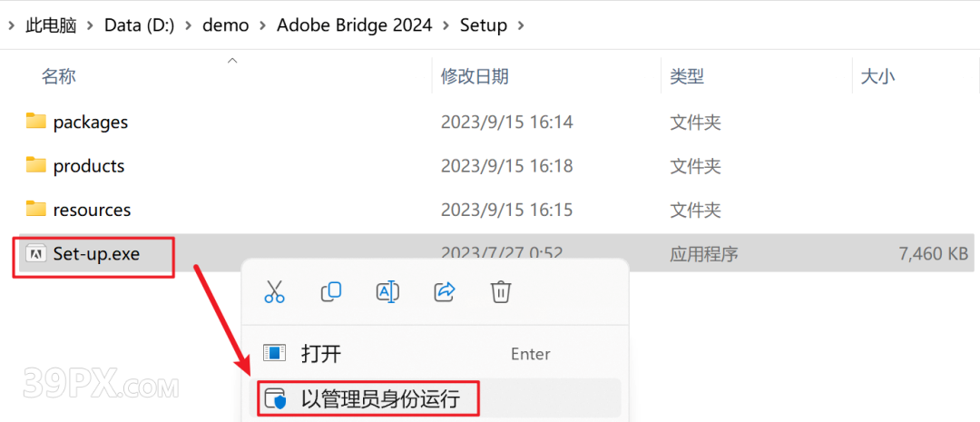
Task: Click the sort arrow above 名称 column
Action: [232, 61]
